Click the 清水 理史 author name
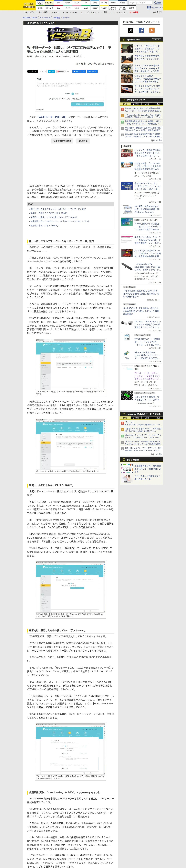This screenshot has height=868, width=186. (x=80, y=63)
